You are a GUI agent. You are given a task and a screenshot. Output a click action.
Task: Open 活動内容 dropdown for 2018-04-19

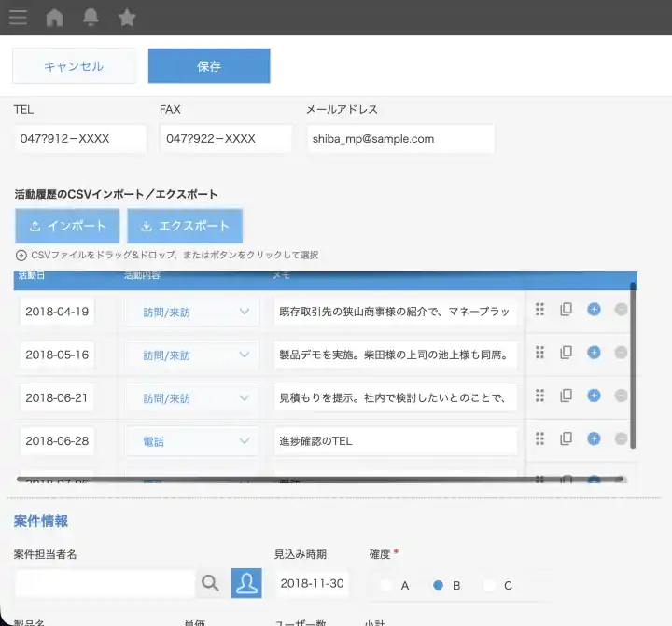[191, 312]
